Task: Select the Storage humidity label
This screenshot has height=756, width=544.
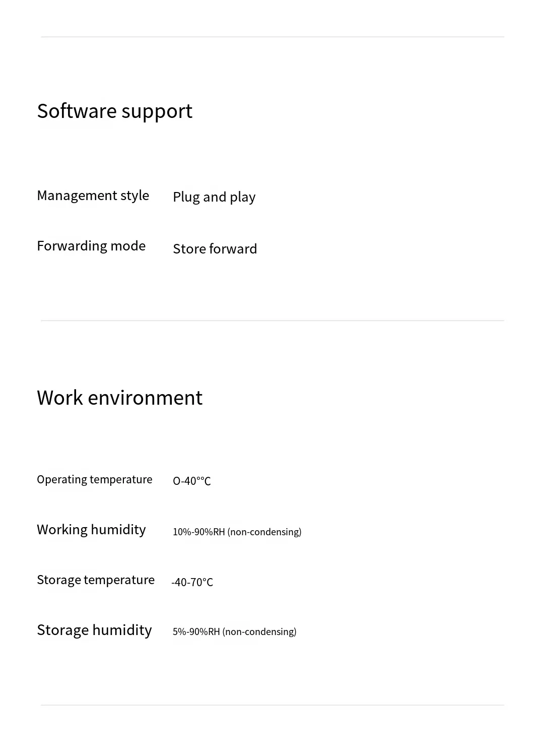Action: 94,631
